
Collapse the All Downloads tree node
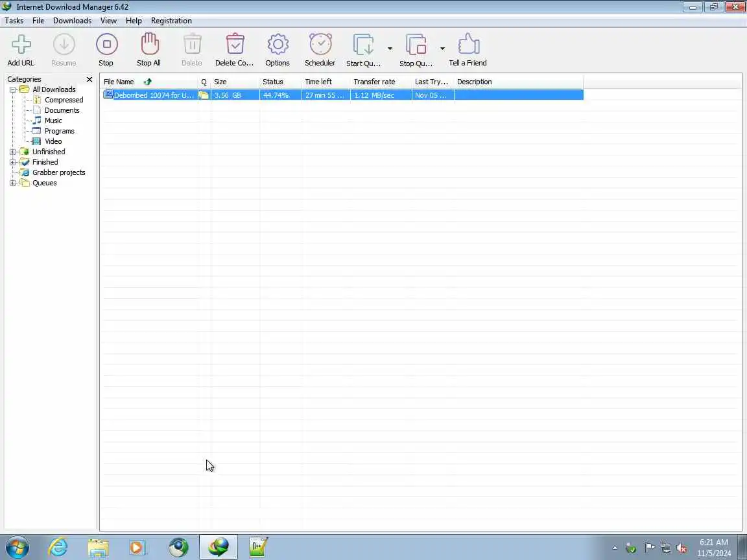click(x=13, y=89)
